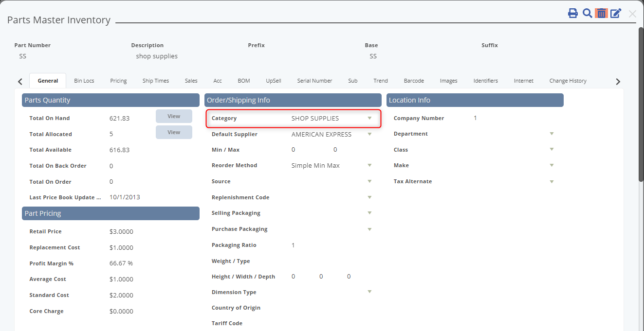Screen dimensions: 644x331
Task: Click the Packaging Ratio value 1
Action: [293, 245]
